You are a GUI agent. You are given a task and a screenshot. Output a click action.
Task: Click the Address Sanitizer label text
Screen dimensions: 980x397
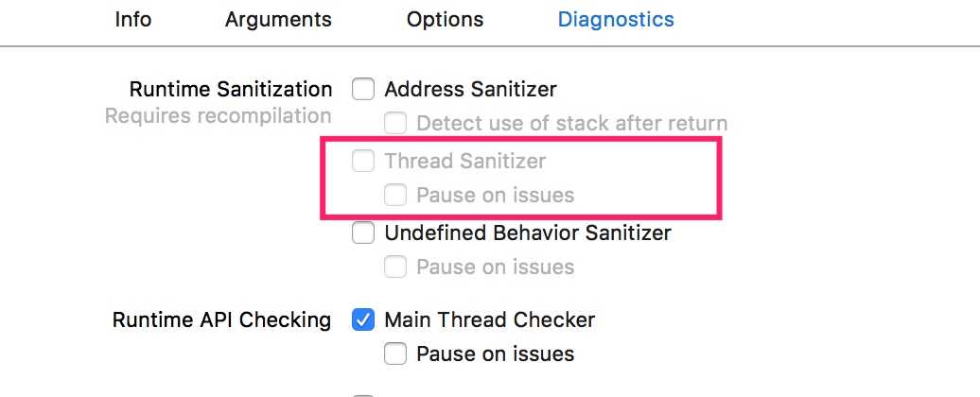(470, 90)
